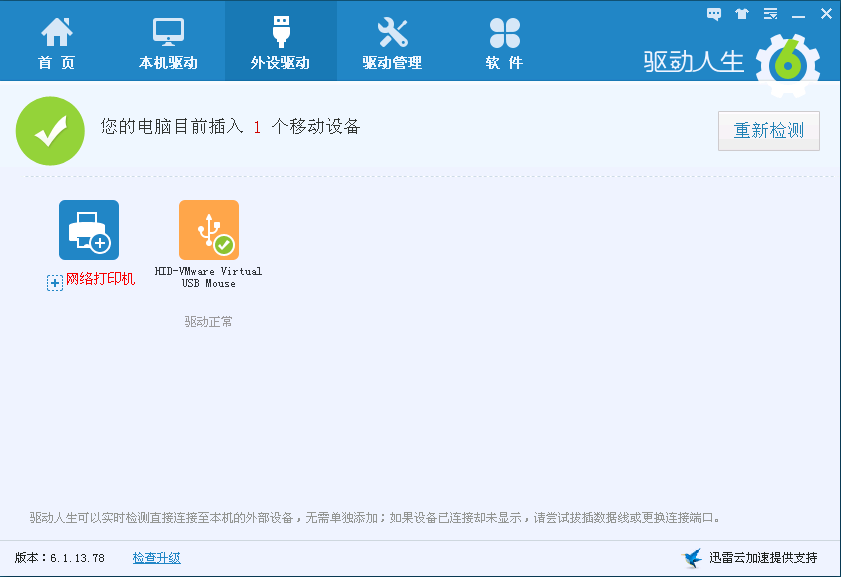Viewport: 841px width, 577px height.
Task: Open the feedback chat icon
Action: pyautogui.click(x=714, y=14)
